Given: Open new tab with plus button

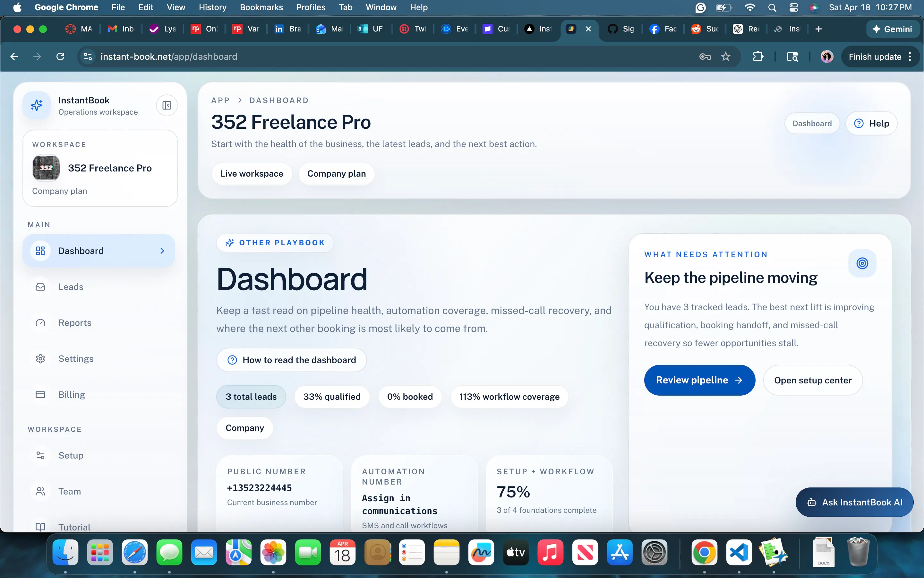Looking at the screenshot, I should point(819,29).
